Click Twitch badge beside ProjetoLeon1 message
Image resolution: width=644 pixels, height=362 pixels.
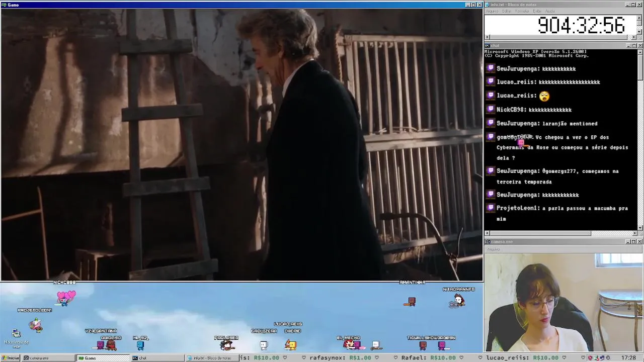(491, 207)
